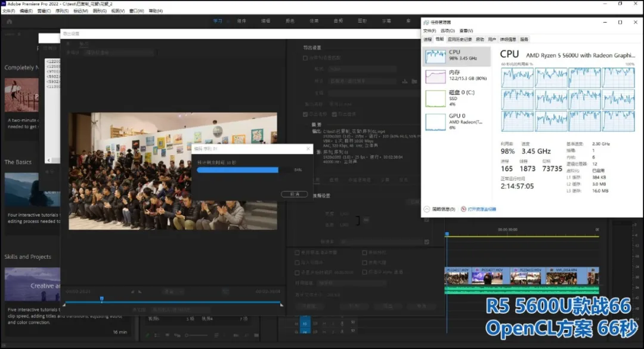This screenshot has width=644, height=349.
Task: Open the Completely New tutorial thumbnail
Action: click(x=21, y=95)
